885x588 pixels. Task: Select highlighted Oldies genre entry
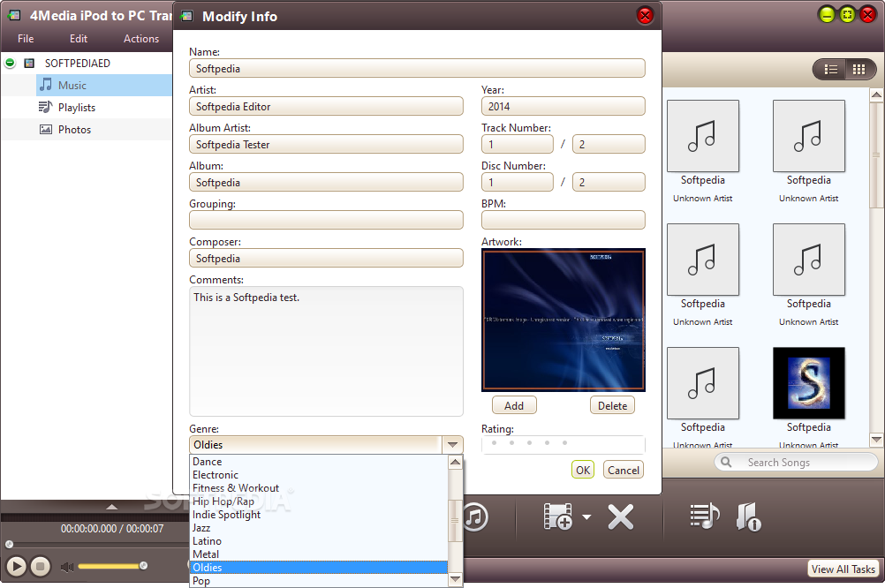319,568
